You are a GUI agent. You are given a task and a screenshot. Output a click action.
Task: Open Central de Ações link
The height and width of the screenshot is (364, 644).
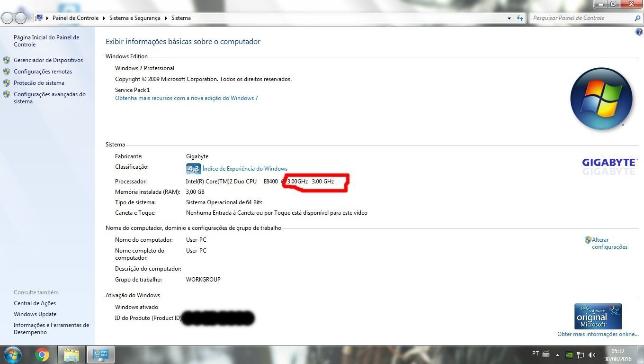pyautogui.click(x=35, y=303)
